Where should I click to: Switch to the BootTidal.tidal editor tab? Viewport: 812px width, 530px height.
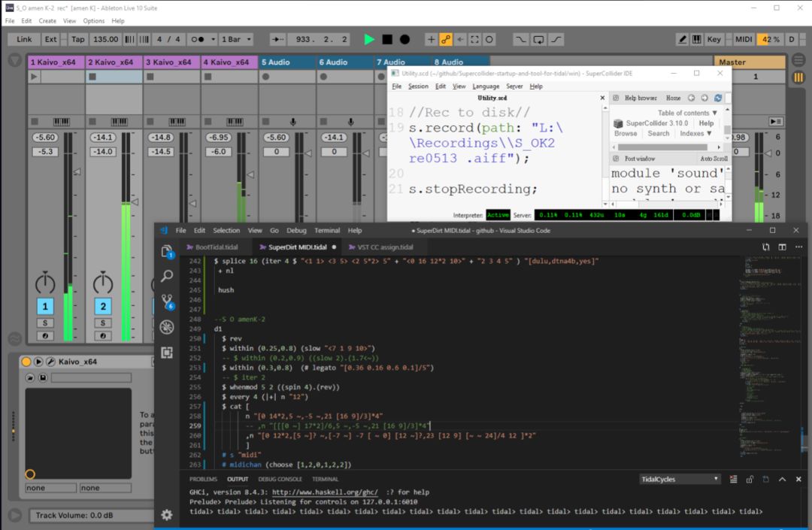(217, 247)
